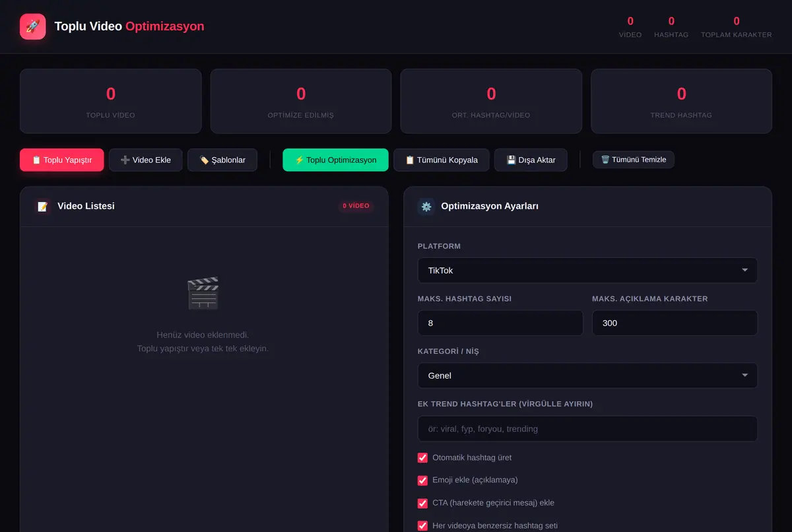
Task: Click the 'Henüz video eklenmedi.' text
Action: tap(203, 335)
